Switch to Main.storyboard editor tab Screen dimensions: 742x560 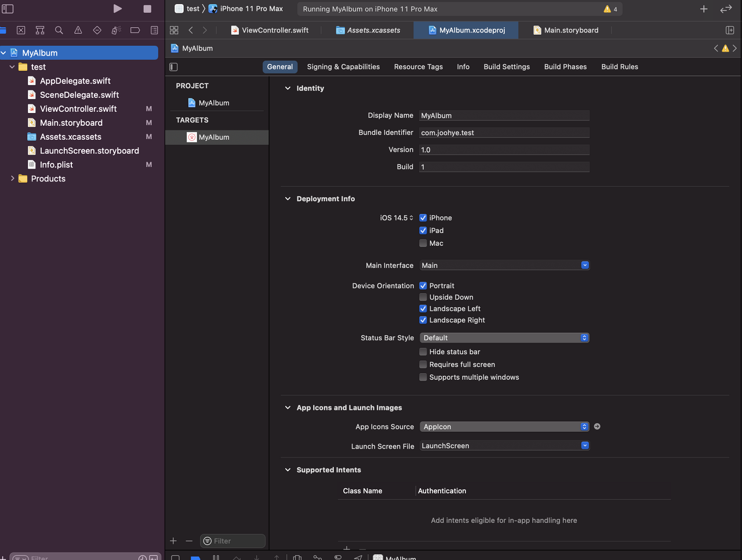point(565,30)
